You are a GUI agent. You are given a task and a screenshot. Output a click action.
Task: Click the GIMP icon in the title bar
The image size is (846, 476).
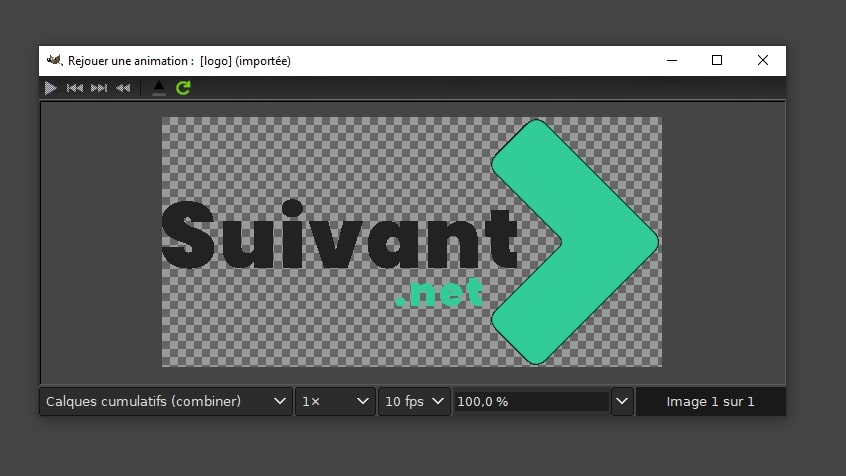(54, 60)
